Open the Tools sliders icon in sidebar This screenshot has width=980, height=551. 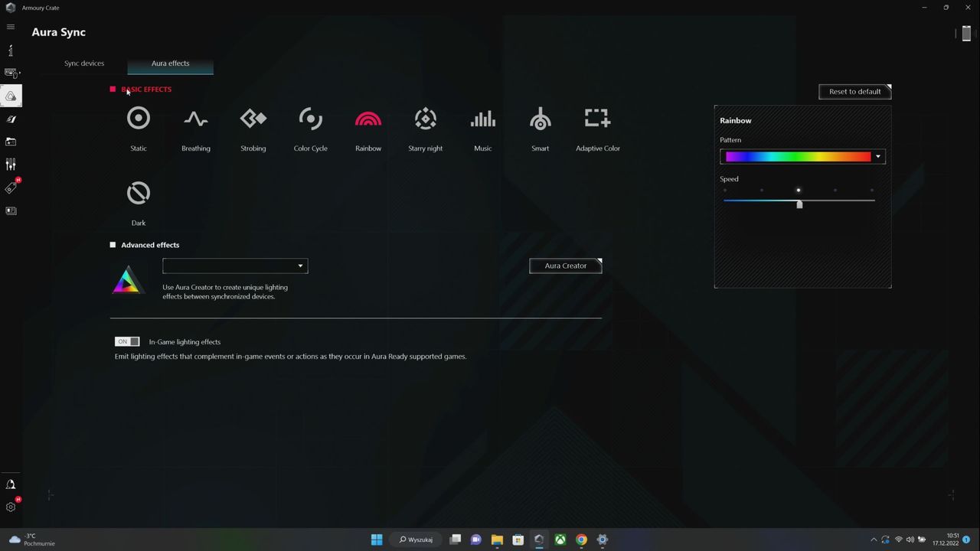tap(11, 165)
